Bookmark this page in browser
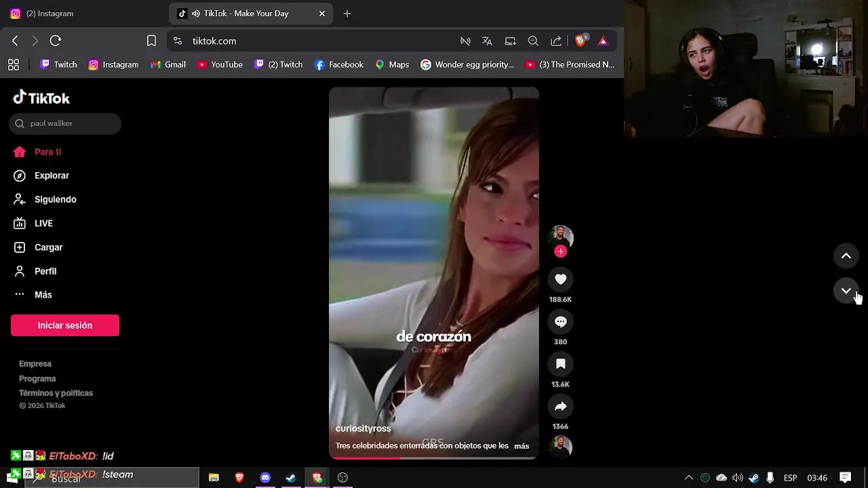Image resolution: width=868 pixels, height=488 pixels. pyautogui.click(x=151, y=41)
